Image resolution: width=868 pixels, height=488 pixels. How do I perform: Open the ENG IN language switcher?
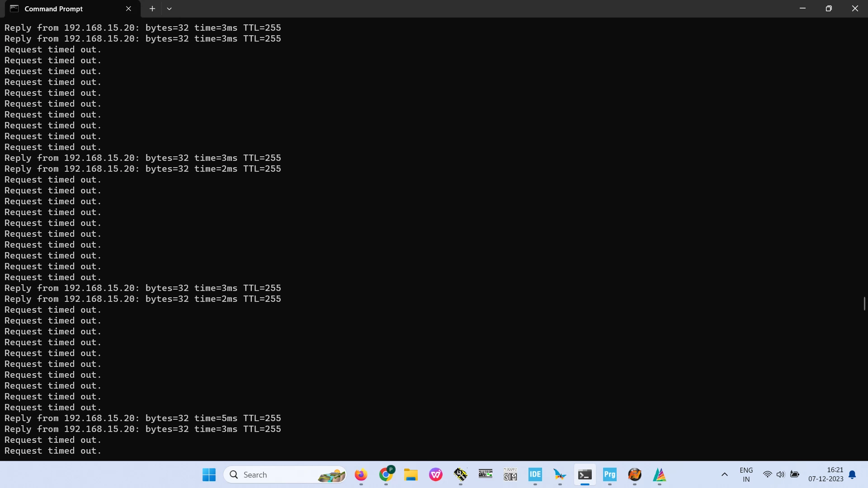coord(746,474)
